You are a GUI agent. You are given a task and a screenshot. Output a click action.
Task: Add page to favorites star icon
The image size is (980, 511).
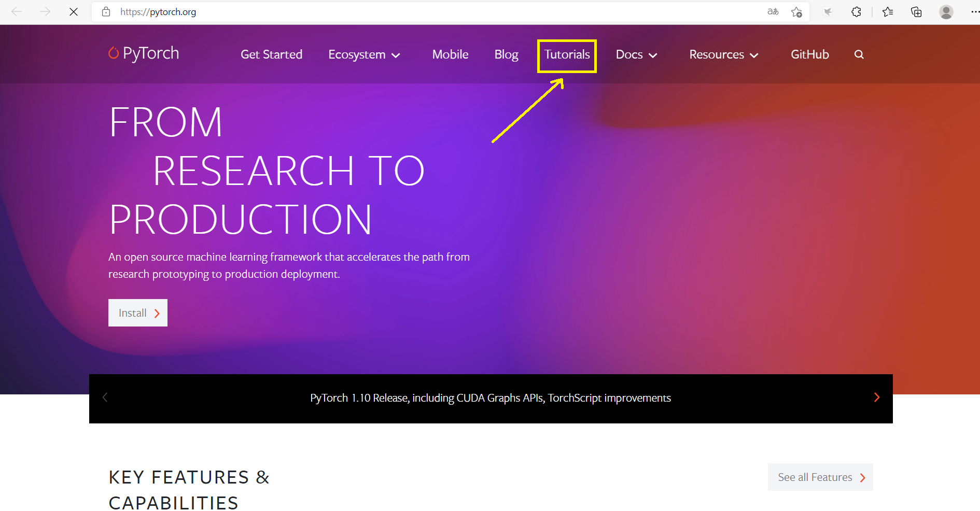click(x=797, y=11)
